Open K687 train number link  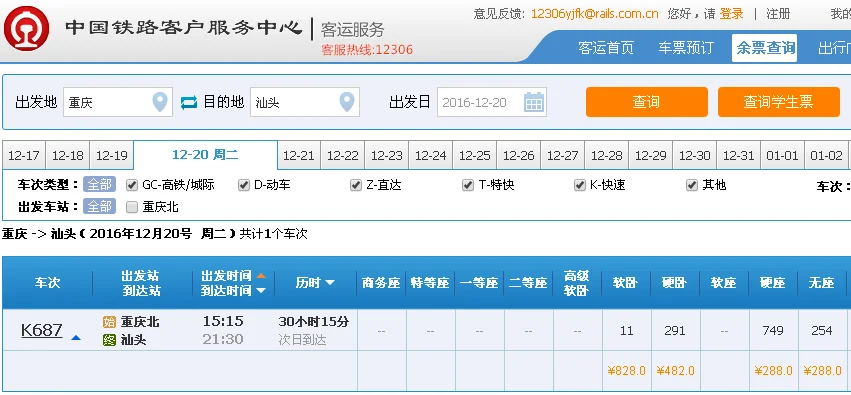(x=42, y=330)
